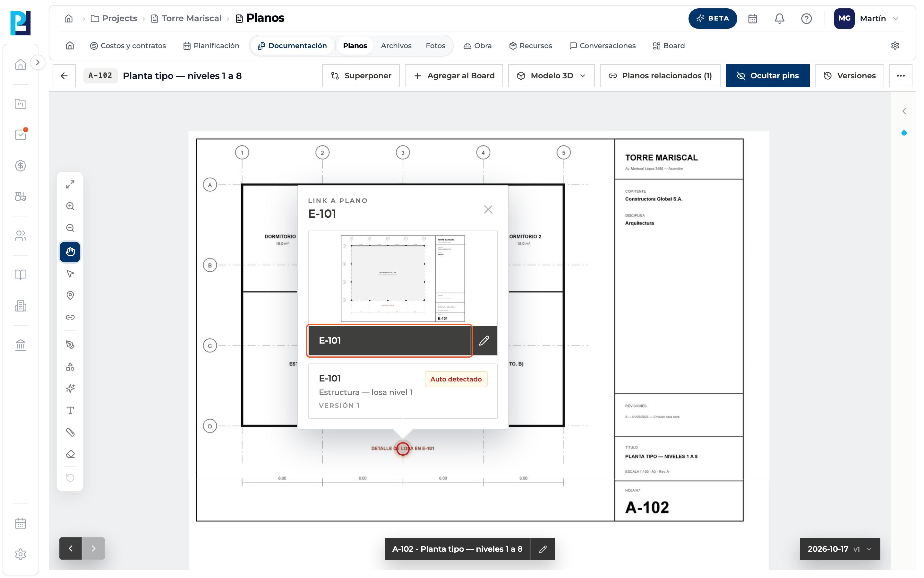924x578 pixels.
Task: Open the shapes tool
Action: pyautogui.click(x=70, y=367)
